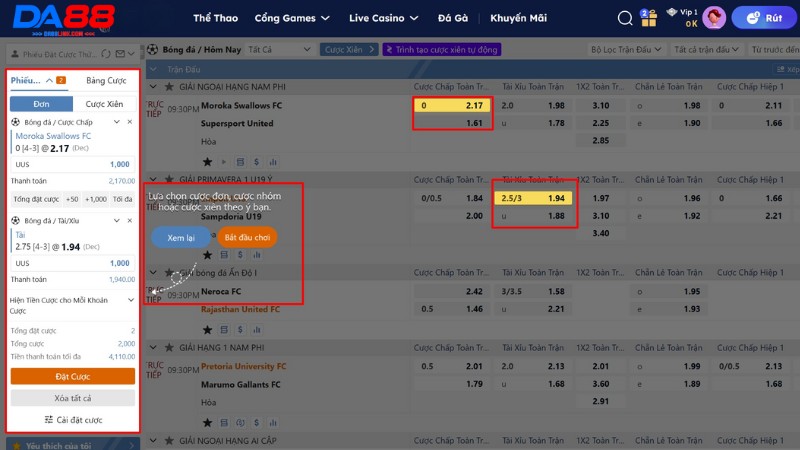Collapse the GIẢI HẠNG 1 NAM PHI league
Image resolution: width=800 pixels, height=450 pixels.
click(153, 347)
